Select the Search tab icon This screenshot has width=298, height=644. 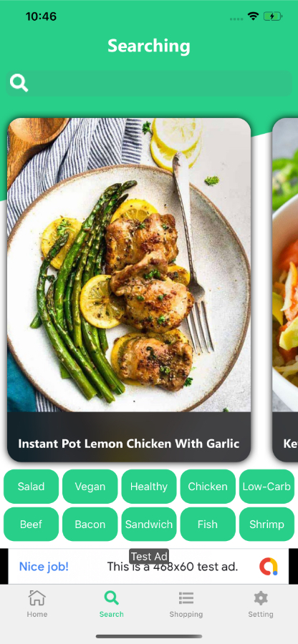(x=111, y=597)
